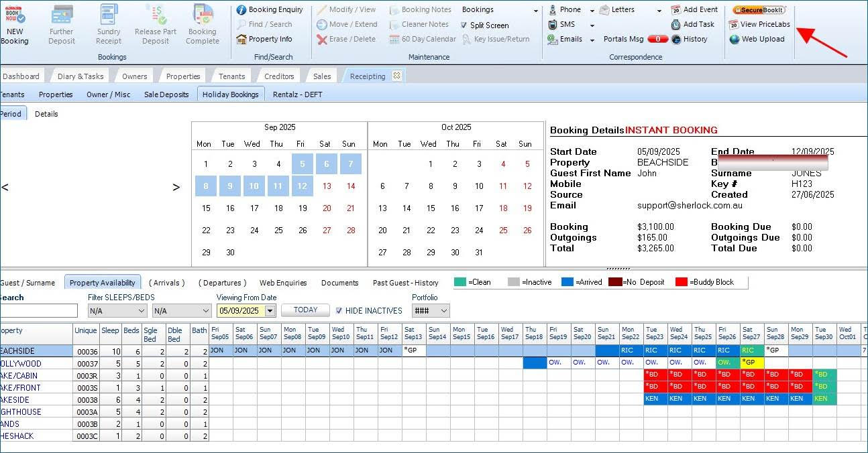Uncheck the HIDE INACTIVES checkbox
The width and height of the screenshot is (868, 453).
339,311
